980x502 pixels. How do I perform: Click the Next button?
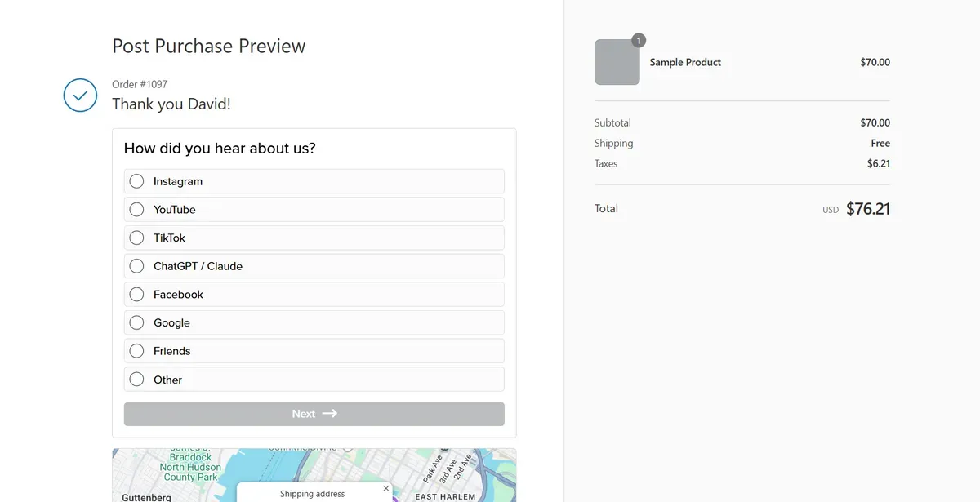coord(314,414)
